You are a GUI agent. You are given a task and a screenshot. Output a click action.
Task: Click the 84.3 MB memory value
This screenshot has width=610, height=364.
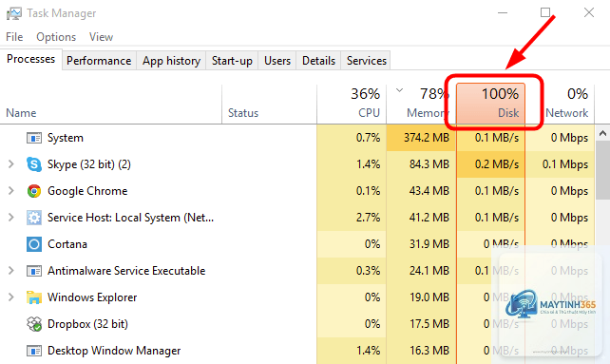(429, 164)
